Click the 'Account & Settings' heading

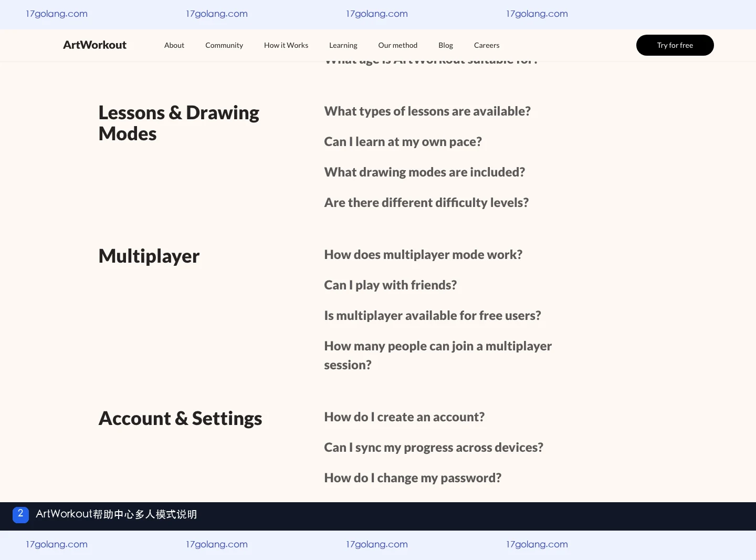[x=180, y=419]
